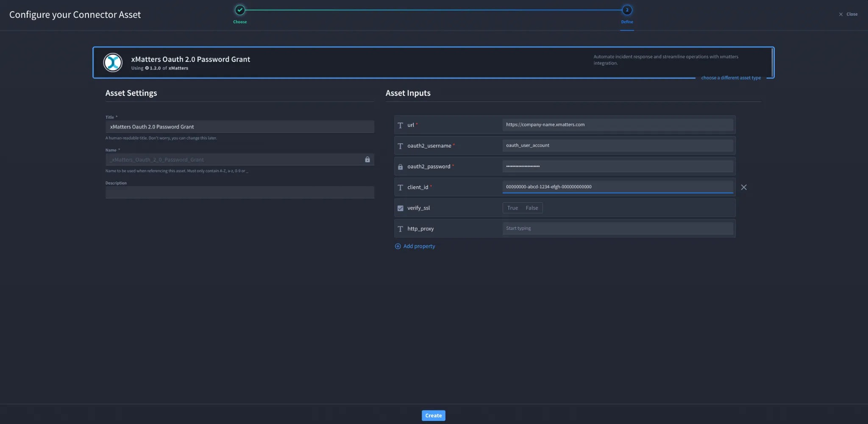Click the Asset Settings heading
Screen dimensions: 868x424
[131, 93]
